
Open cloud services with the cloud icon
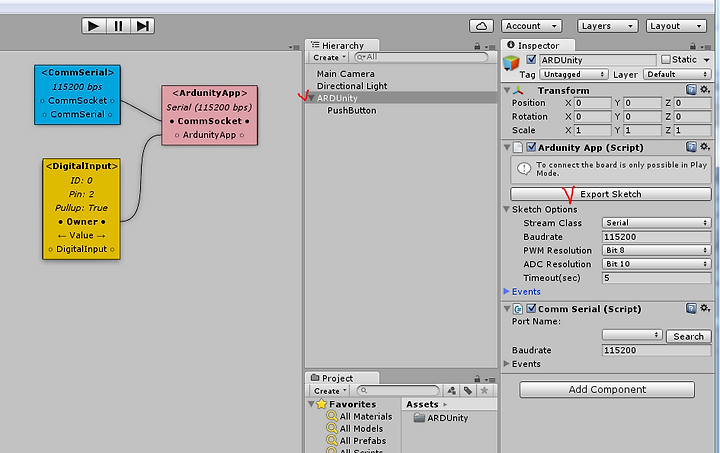(481, 26)
